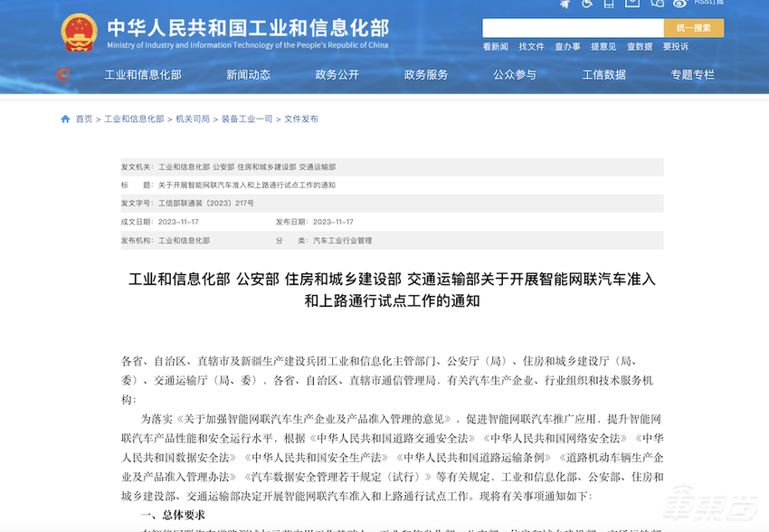Click the 统一搜索 search button
Viewport: 769px width, 532px height.
pos(693,27)
